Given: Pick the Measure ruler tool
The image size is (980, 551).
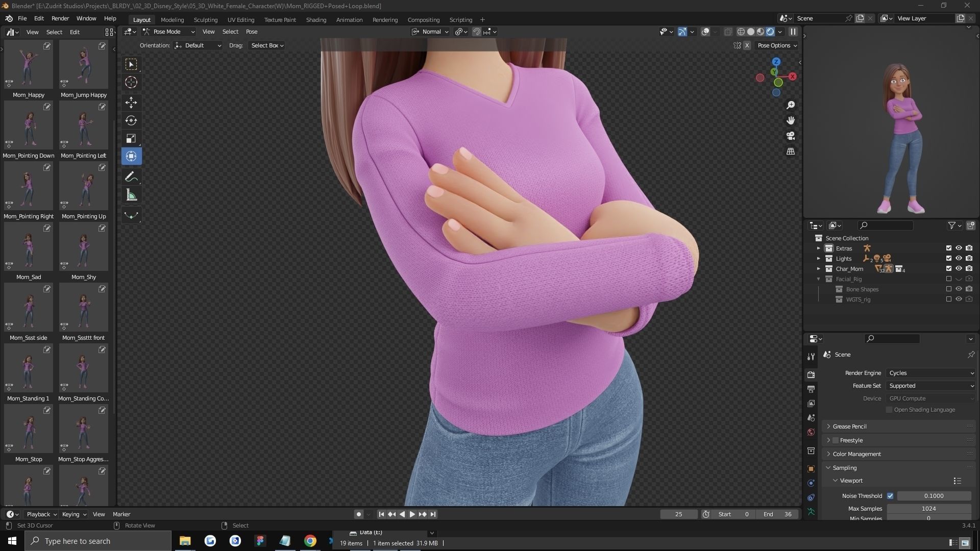Looking at the screenshot, I should point(131,195).
